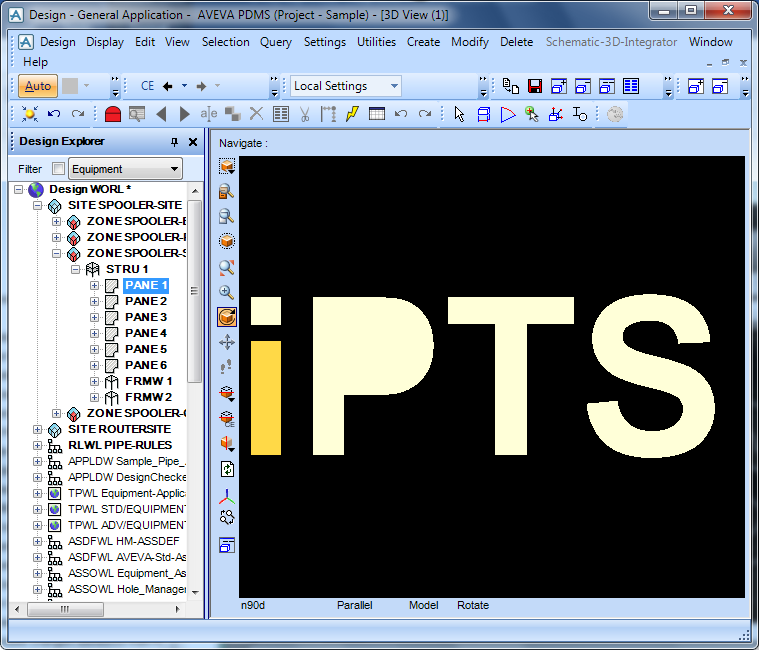
Task: Click the forward arrow next to CE
Action: pyautogui.click(x=201, y=86)
